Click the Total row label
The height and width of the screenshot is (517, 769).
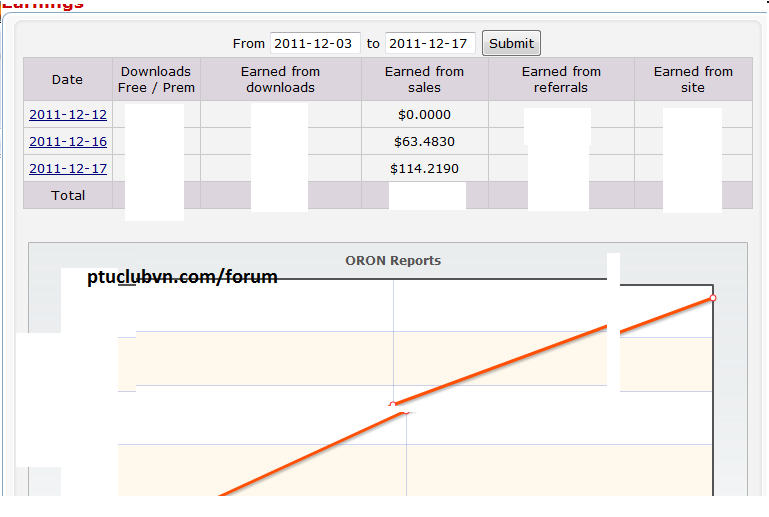[x=68, y=196]
